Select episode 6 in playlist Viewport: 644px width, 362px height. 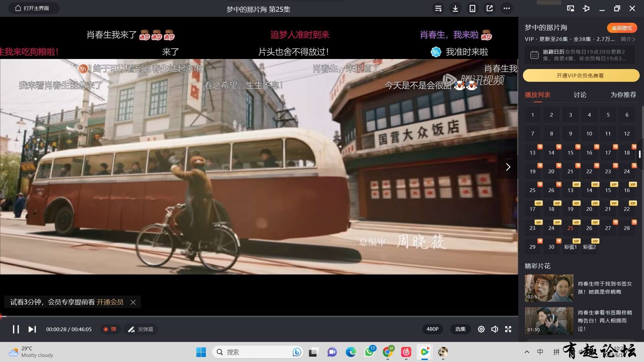coord(627,115)
